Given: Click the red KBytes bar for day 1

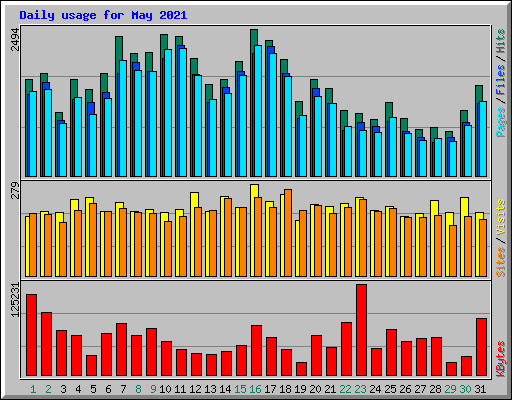Looking at the screenshot, I should [32, 335].
